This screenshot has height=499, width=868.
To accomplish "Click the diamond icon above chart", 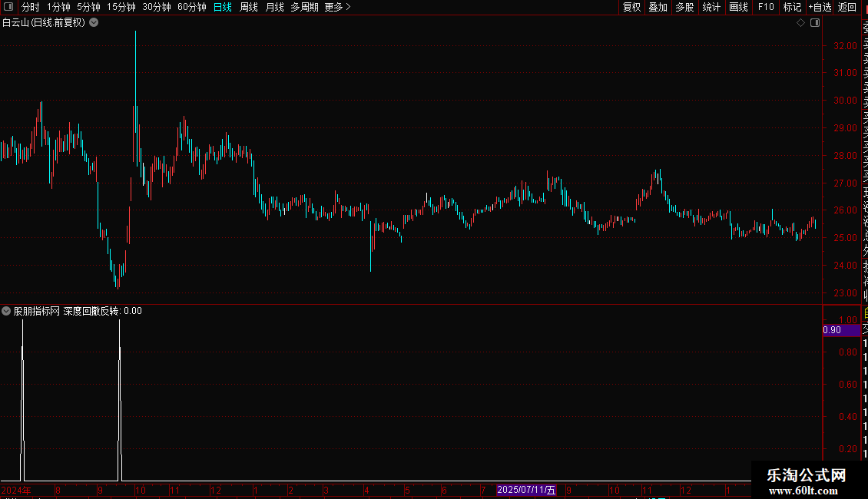I will pyautogui.click(x=800, y=23).
